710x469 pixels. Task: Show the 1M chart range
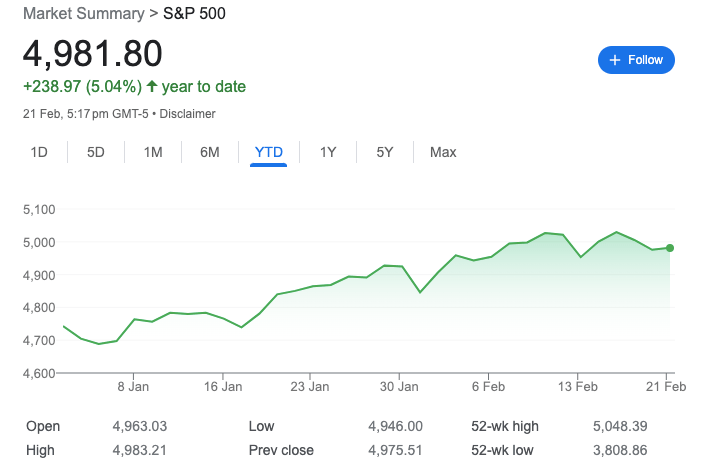click(x=153, y=152)
